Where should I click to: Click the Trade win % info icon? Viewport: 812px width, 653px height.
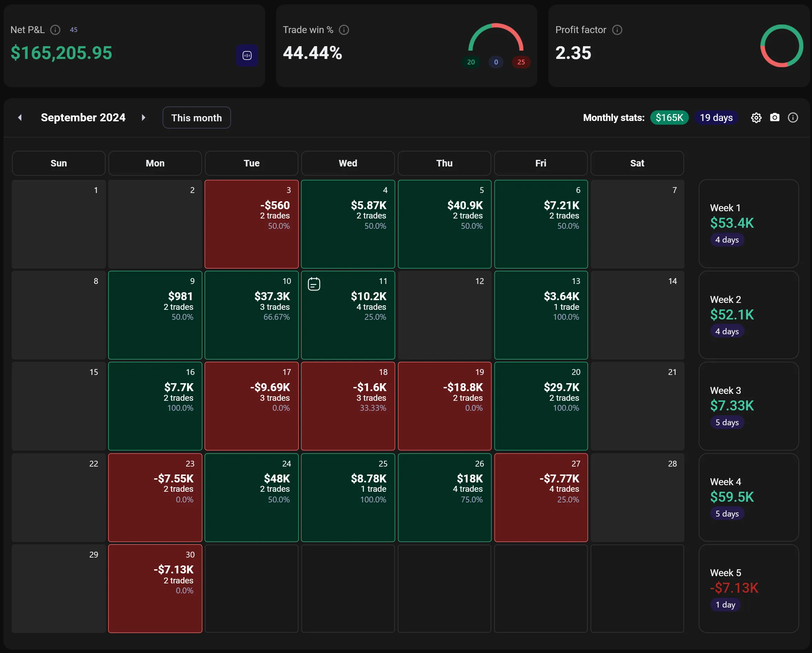[344, 30]
